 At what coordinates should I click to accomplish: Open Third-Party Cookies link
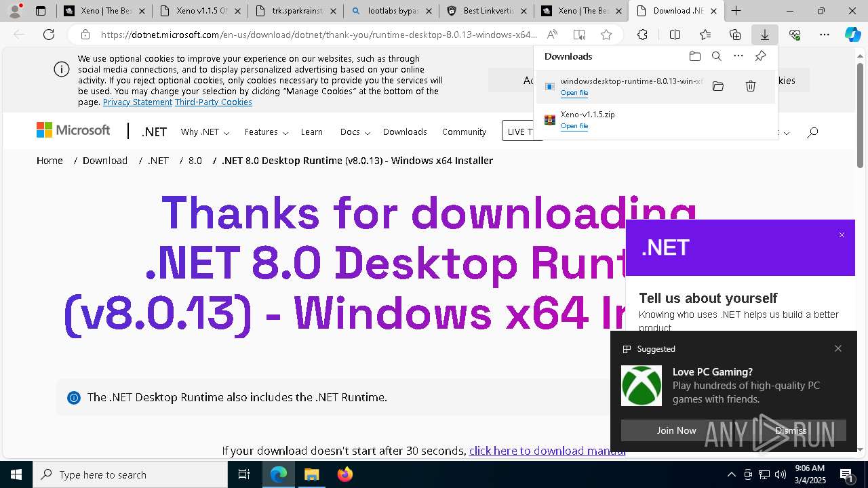[214, 102]
